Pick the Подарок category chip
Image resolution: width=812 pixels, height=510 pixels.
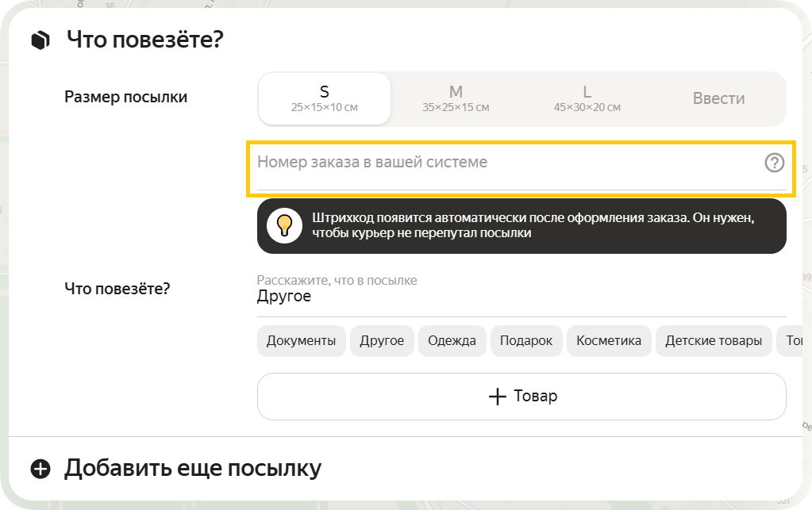coord(526,341)
